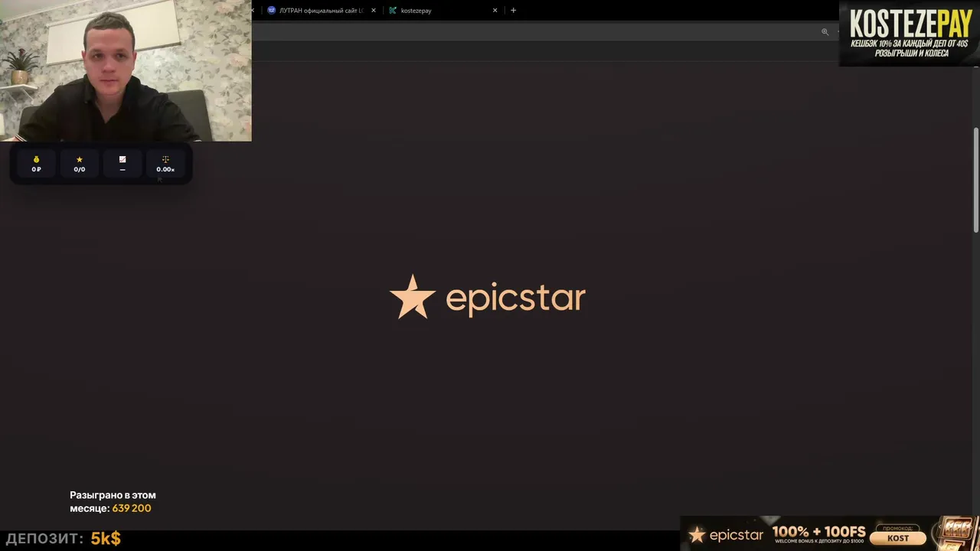Click the chart icon in the stats widget
This screenshot has height=551, width=980.
[x=122, y=159]
